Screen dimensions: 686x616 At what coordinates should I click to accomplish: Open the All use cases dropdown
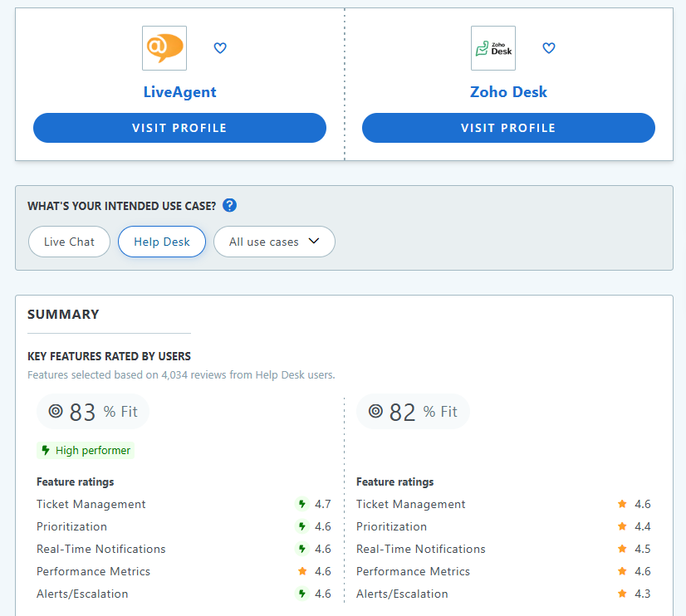[274, 241]
